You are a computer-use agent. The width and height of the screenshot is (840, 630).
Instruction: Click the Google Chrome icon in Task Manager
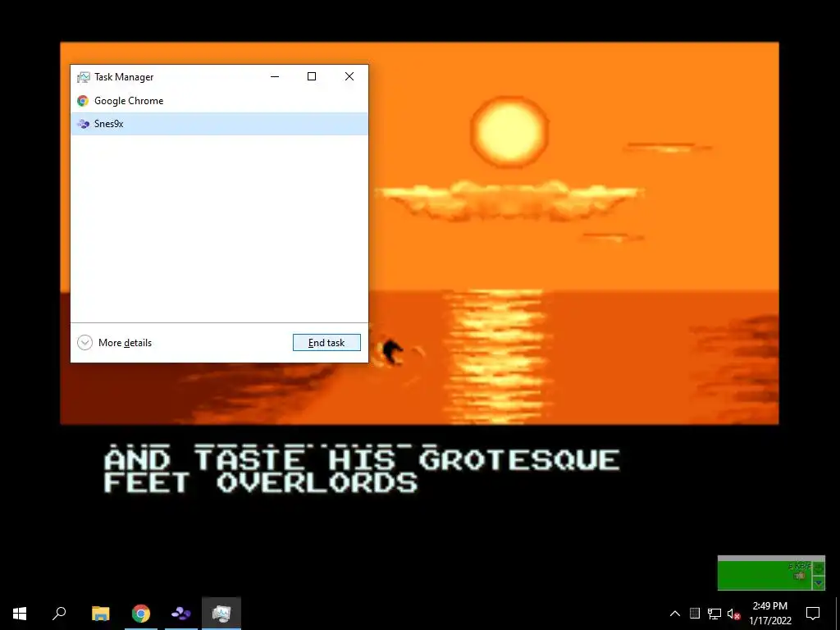coord(83,101)
